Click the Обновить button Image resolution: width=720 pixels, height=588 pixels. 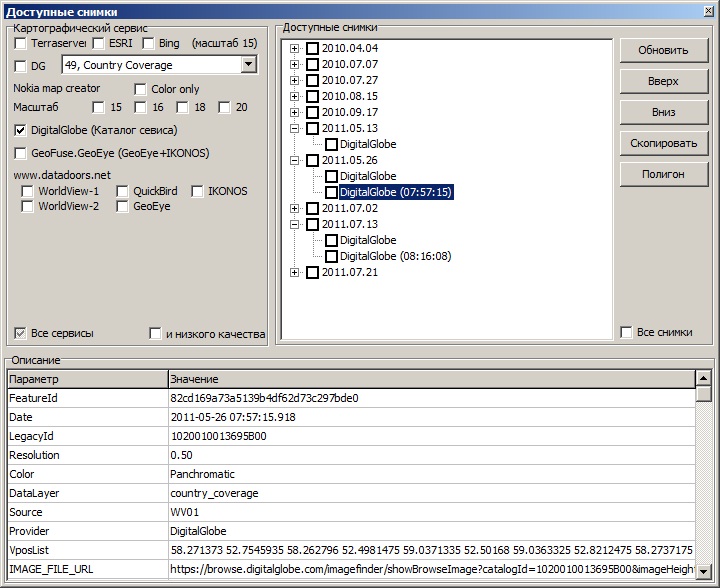pos(663,50)
